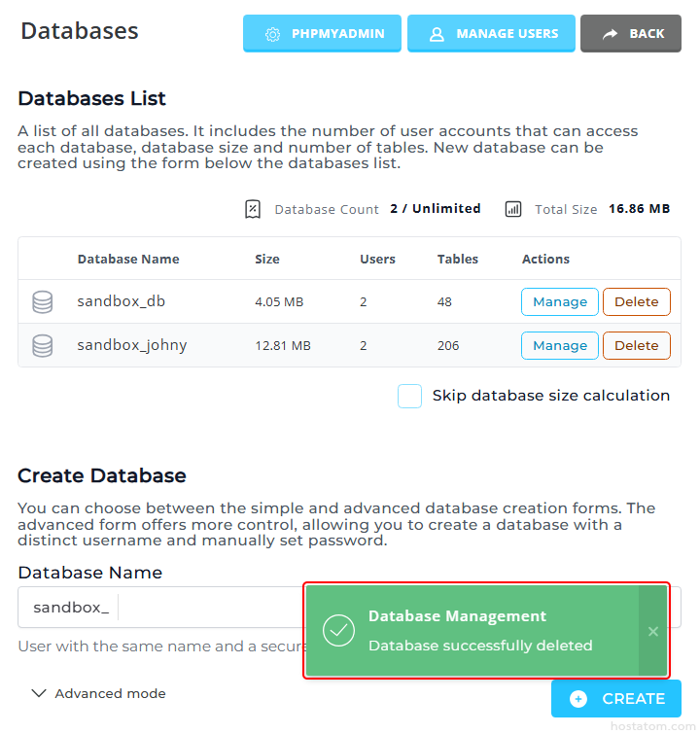700x734 pixels.
Task: Open the Manage Users page
Action: (491, 33)
